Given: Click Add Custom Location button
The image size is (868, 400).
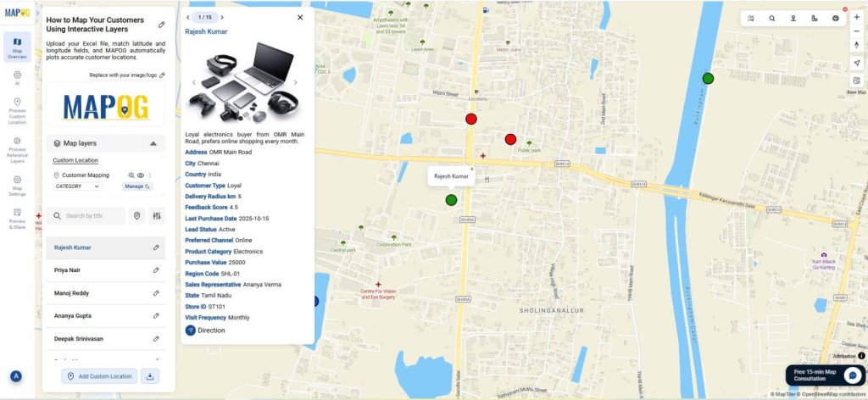Looking at the screenshot, I should point(99,376).
